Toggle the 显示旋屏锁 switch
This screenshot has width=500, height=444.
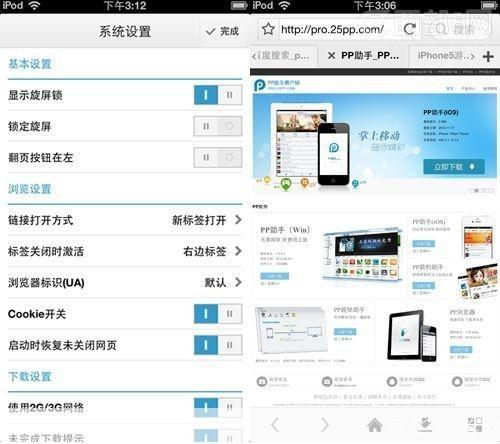pyautogui.click(x=218, y=95)
